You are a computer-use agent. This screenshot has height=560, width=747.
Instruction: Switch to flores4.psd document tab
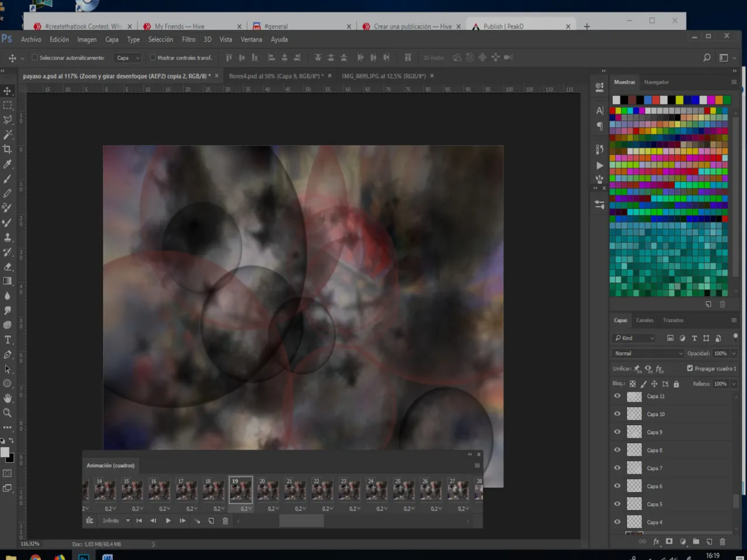click(277, 76)
